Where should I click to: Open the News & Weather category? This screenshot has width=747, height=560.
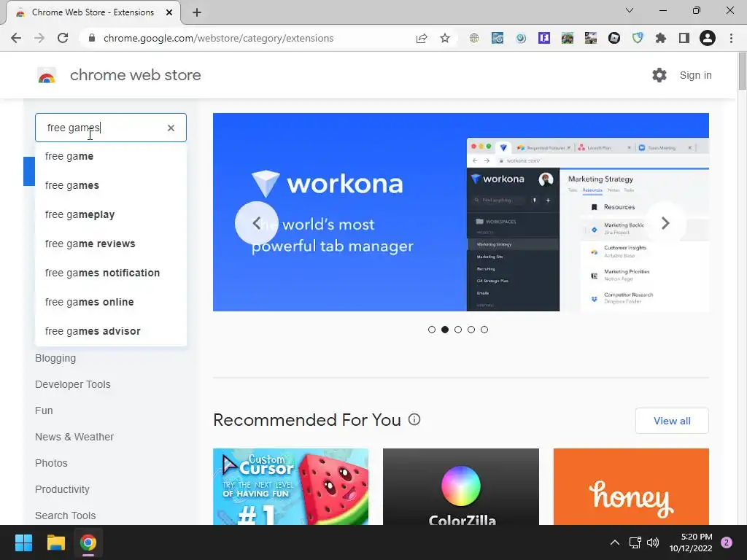74,437
